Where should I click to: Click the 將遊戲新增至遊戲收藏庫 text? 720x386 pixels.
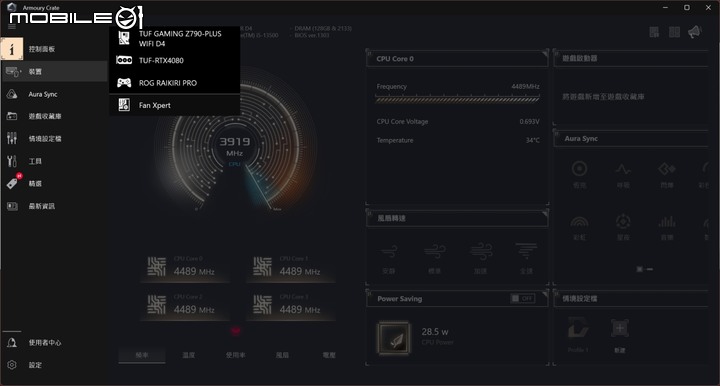pos(603,97)
